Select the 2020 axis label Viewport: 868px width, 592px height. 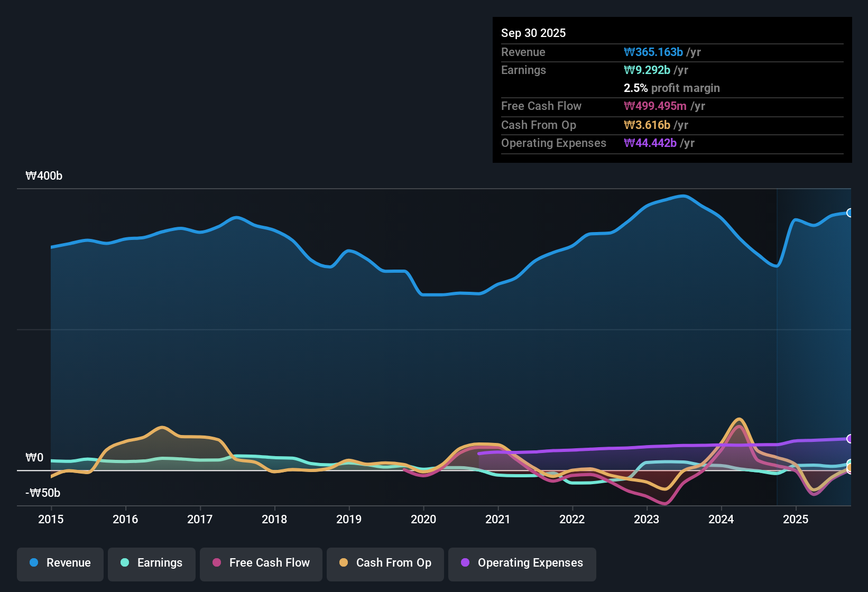(423, 520)
